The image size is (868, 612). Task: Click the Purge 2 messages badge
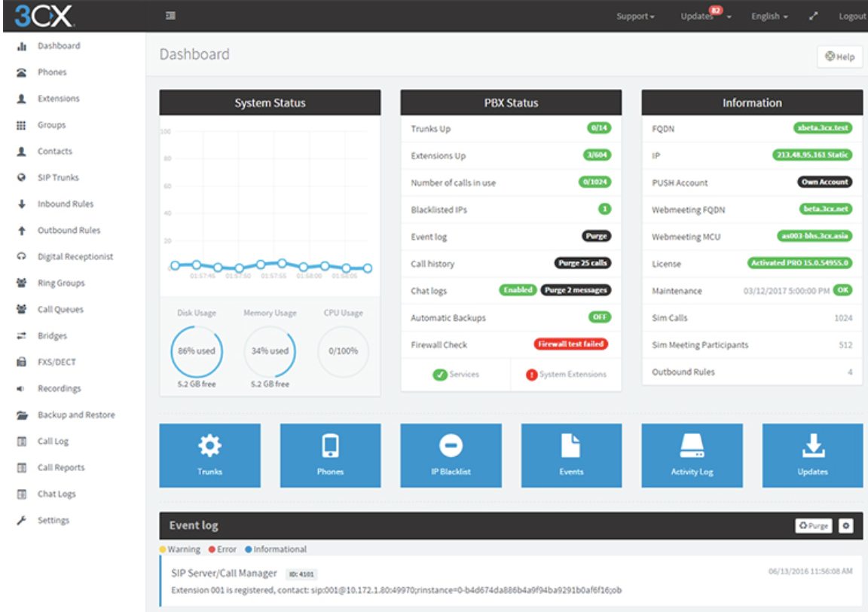[x=576, y=289]
